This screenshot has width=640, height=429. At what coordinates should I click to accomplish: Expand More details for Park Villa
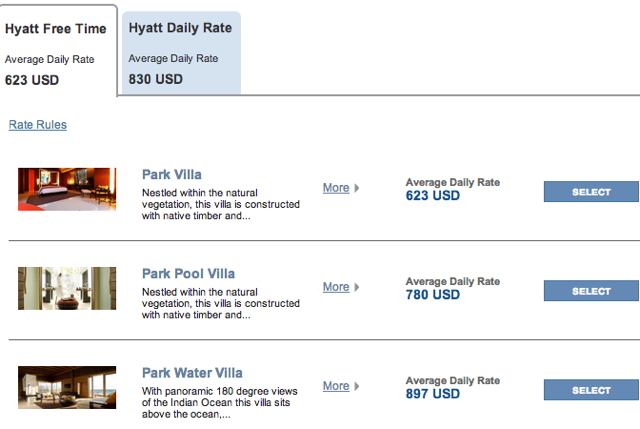tap(336, 188)
